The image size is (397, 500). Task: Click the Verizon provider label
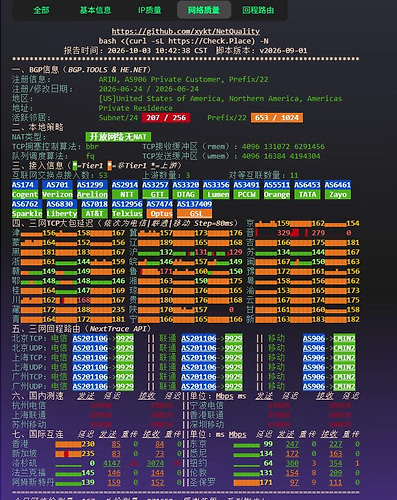click(57, 194)
